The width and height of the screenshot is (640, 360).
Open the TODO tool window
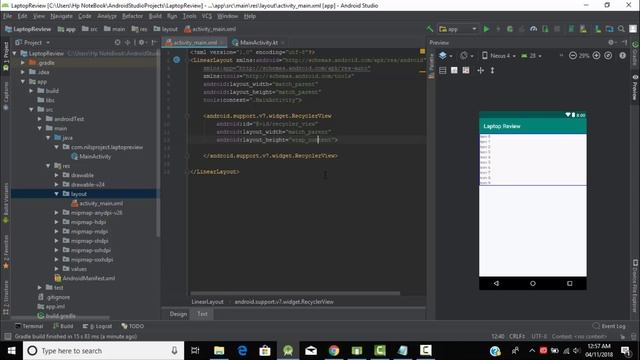pyautogui.click(x=133, y=326)
